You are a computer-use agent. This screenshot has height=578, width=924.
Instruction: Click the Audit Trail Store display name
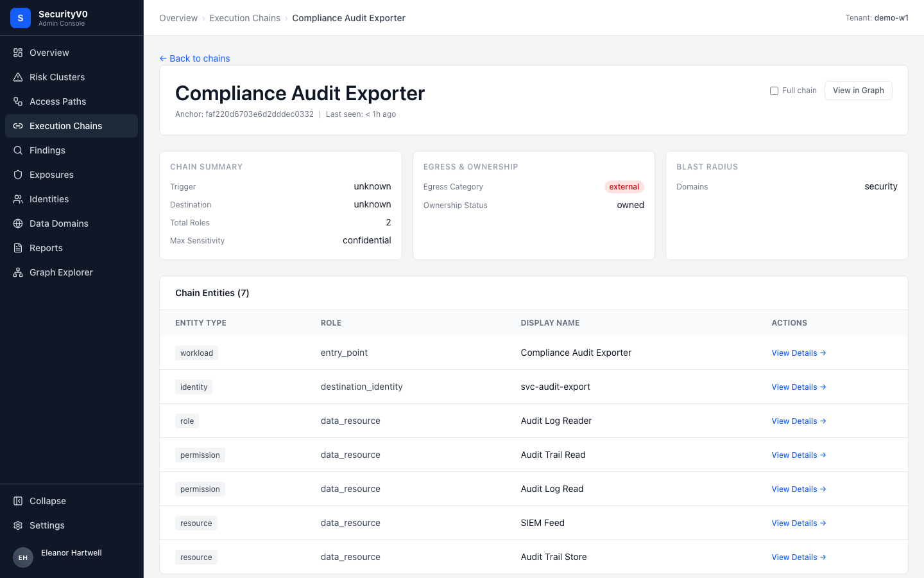tap(554, 557)
